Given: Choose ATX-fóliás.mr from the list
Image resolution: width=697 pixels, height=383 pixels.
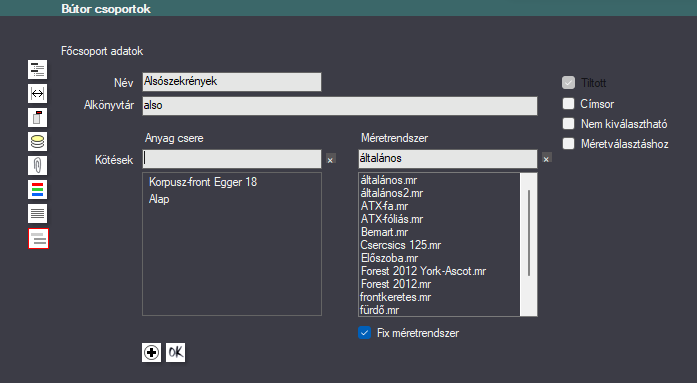Looking at the screenshot, I should (x=392, y=219).
